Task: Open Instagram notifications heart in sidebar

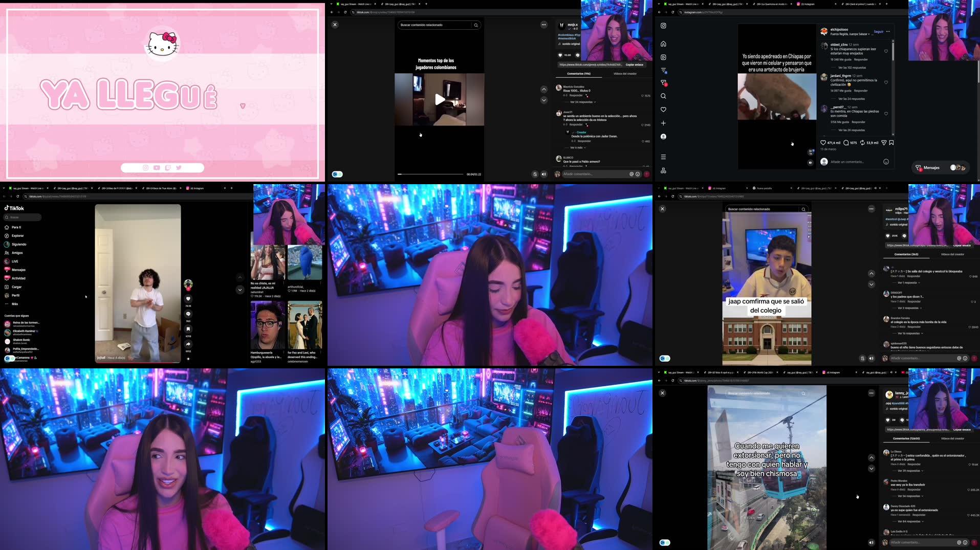Action: click(663, 109)
